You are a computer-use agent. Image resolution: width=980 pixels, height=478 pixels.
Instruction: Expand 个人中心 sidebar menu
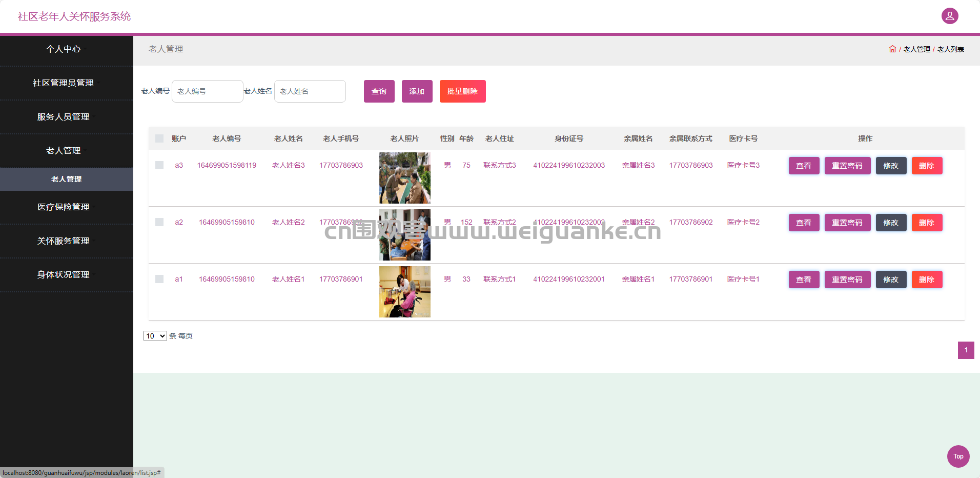(x=67, y=49)
